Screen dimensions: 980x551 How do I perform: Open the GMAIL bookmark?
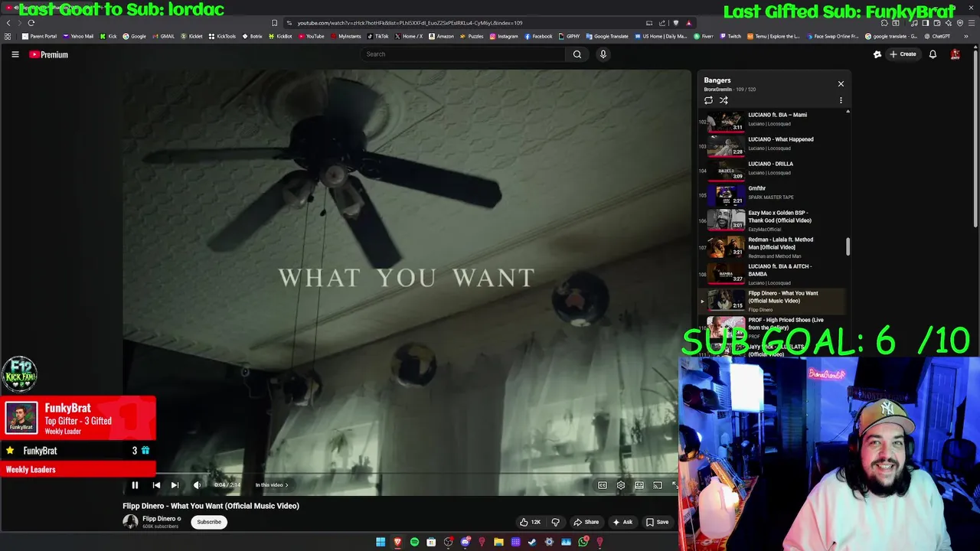[163, 36]
